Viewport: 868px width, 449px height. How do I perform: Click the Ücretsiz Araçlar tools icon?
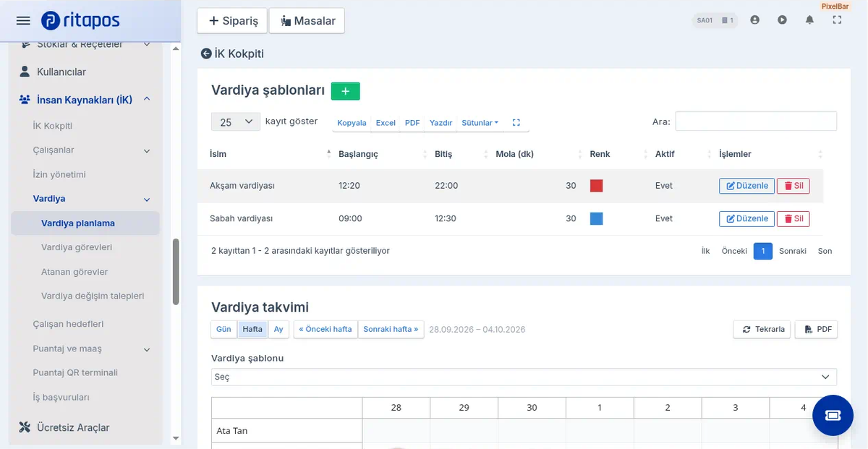coord(25,427)
